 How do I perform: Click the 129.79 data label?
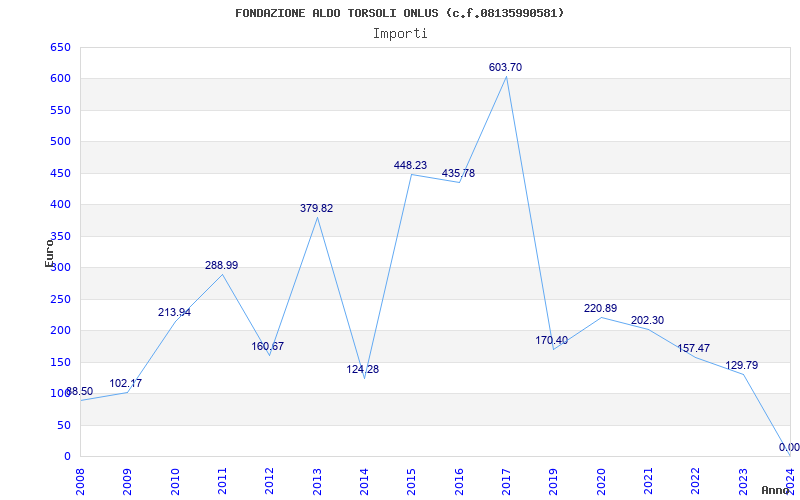point(741,365)
